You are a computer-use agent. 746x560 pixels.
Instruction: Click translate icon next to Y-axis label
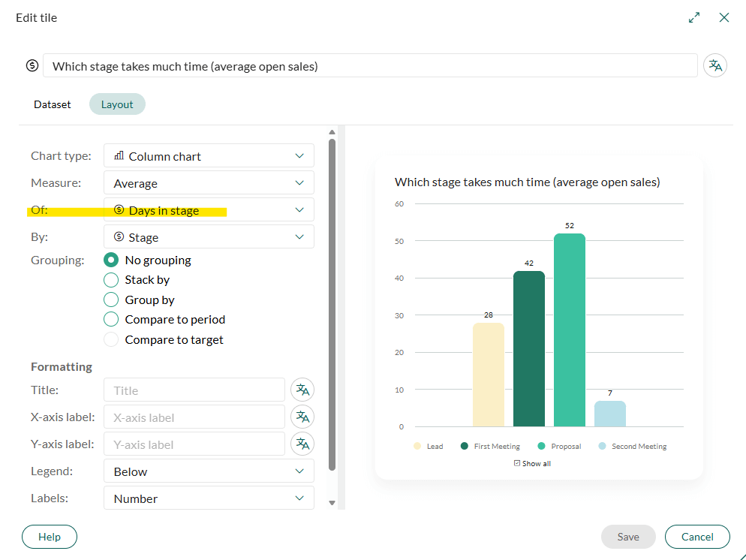click(x=302, y=444)
